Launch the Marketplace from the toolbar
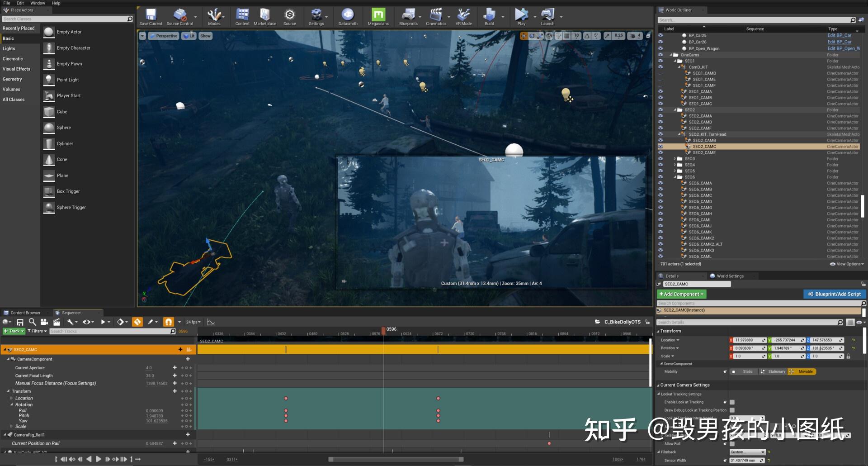The image size is (868, 466). tap(265, 17)
